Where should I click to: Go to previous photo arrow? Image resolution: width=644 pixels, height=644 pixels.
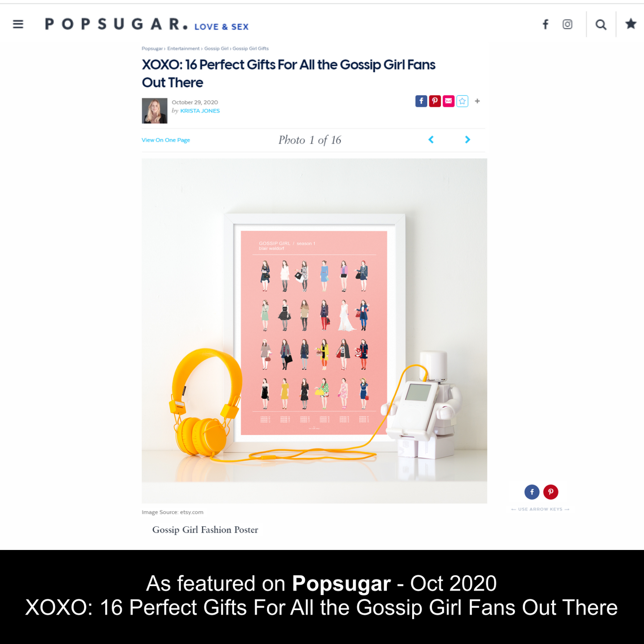[431, 140]
